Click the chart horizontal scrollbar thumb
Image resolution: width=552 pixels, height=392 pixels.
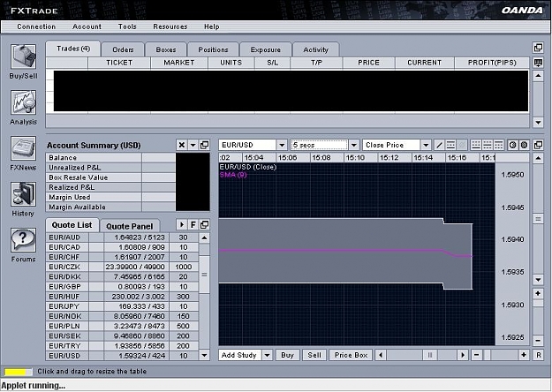click(429, 355)
